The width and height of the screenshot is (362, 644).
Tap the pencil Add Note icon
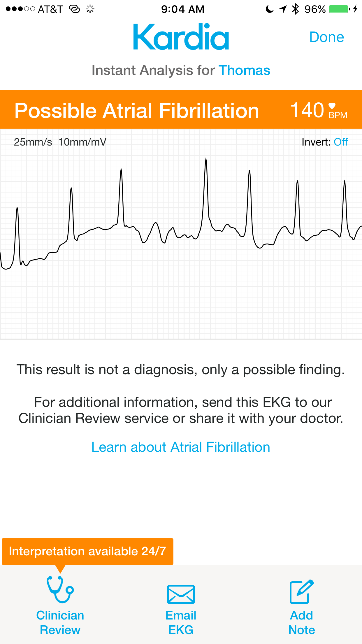tap(301, 592)
